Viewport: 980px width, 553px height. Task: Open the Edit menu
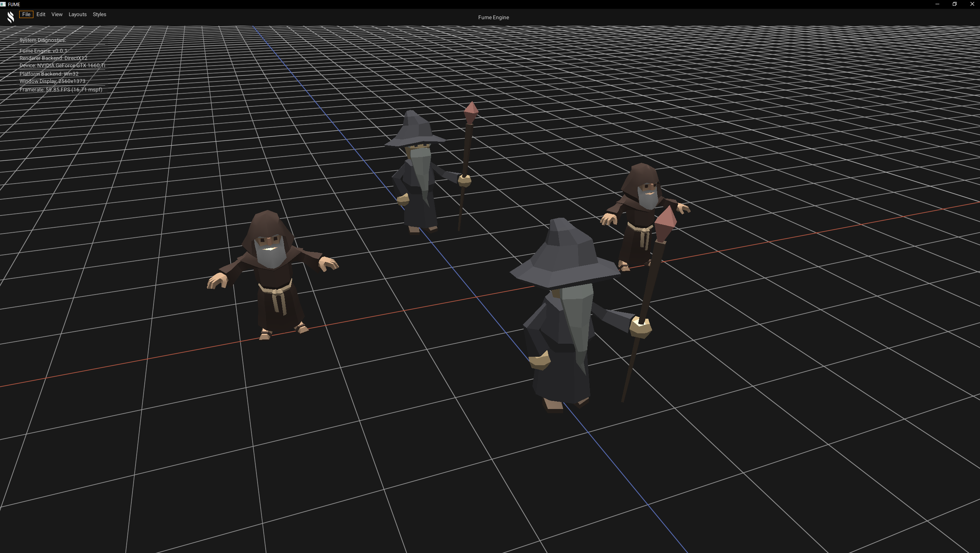41,14
